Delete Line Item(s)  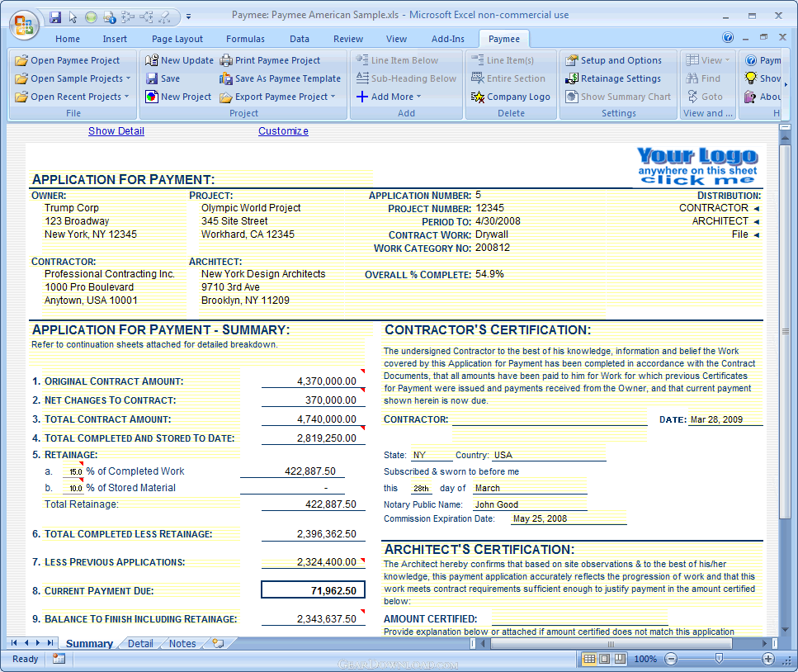(503, 60)
